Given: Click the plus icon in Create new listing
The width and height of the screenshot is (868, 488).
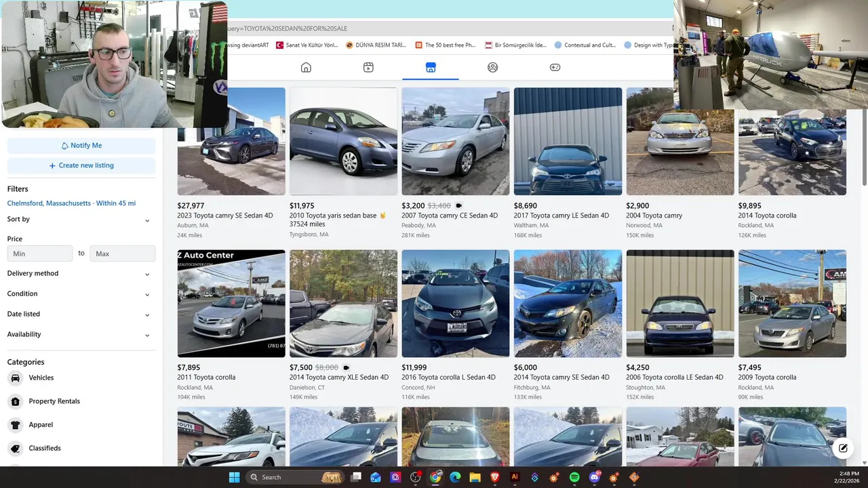Looking at the screenshot, I should coord(52,165).
